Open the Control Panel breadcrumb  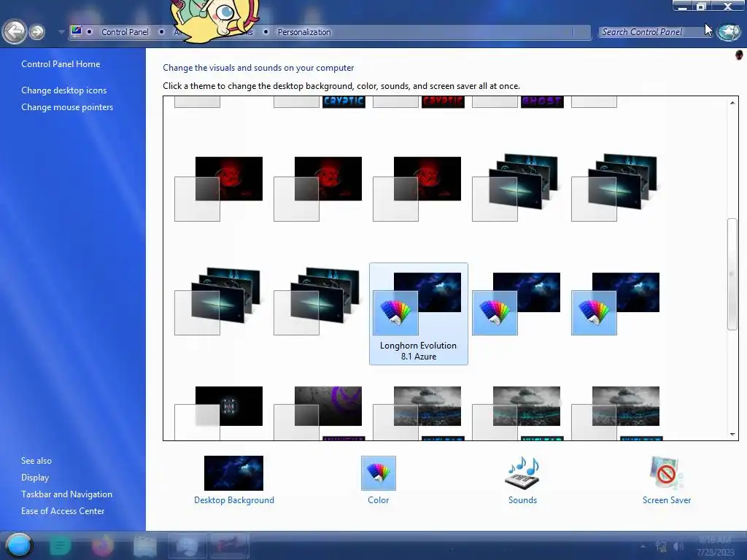(x=125, y=32)
